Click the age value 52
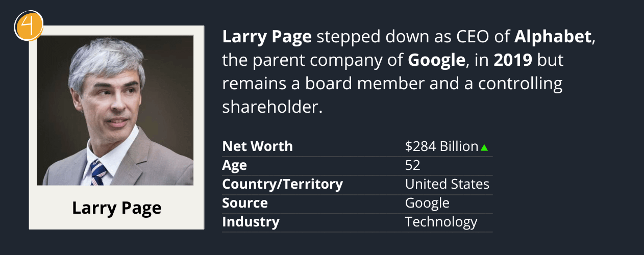This screenshot has width=644, height=255. point(412,165)
